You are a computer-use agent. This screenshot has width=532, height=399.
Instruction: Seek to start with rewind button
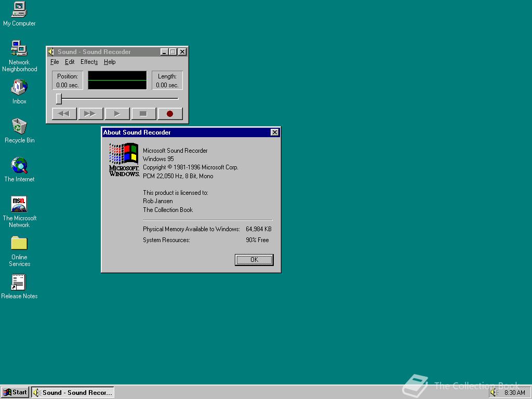64,114
